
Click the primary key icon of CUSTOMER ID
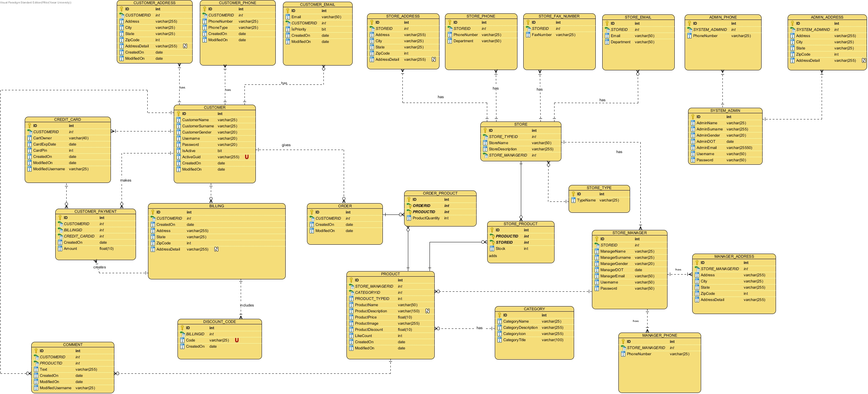pyautogui.click(x=179, y=114)
